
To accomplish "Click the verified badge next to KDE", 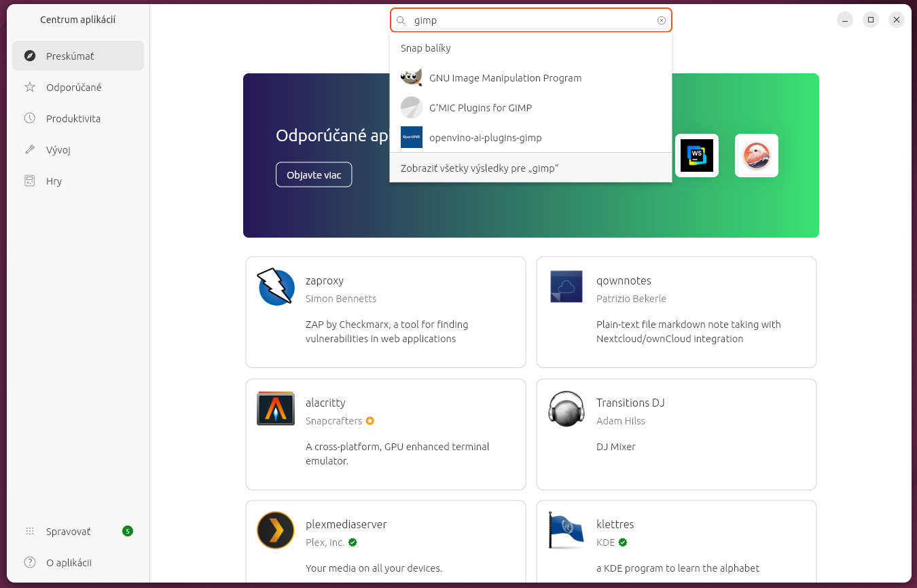I will [x=623, y=543].
